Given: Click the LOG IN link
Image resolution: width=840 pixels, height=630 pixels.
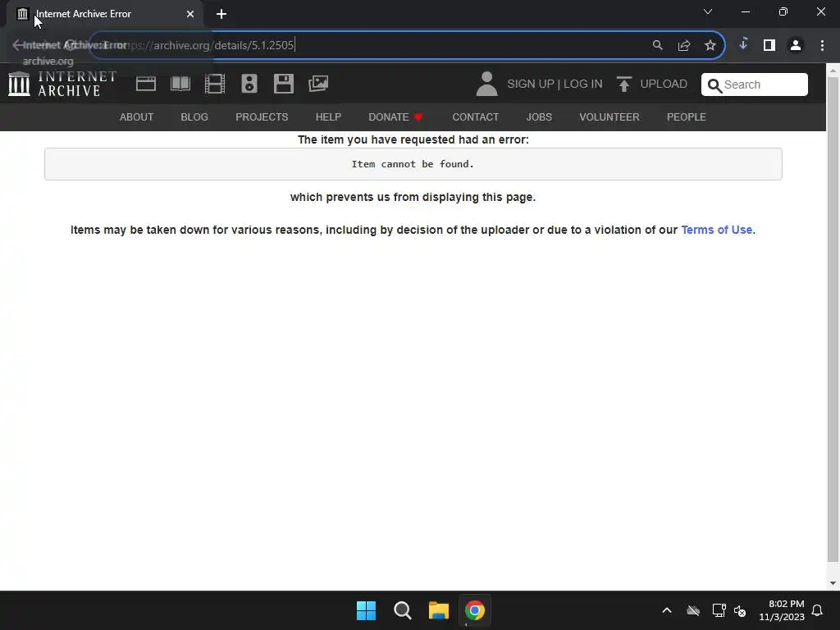Looking at the screenshot, I should (x=583, y=84).
